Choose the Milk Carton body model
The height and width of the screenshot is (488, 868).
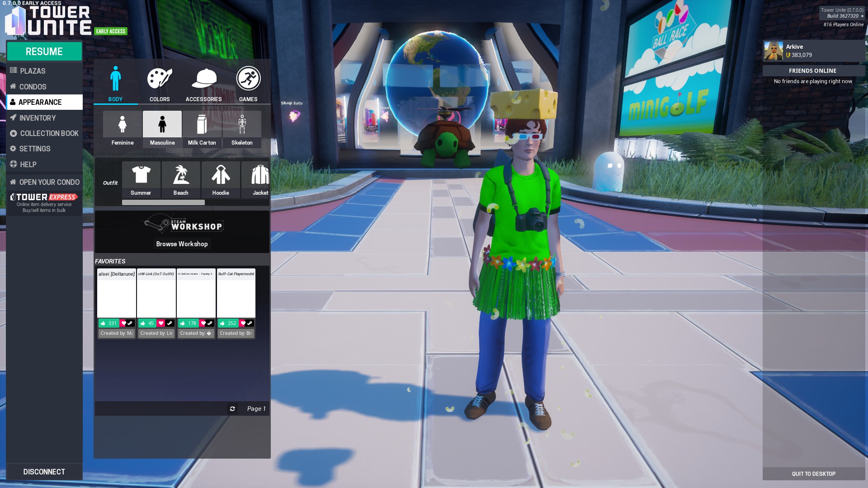tap(202, 129)
